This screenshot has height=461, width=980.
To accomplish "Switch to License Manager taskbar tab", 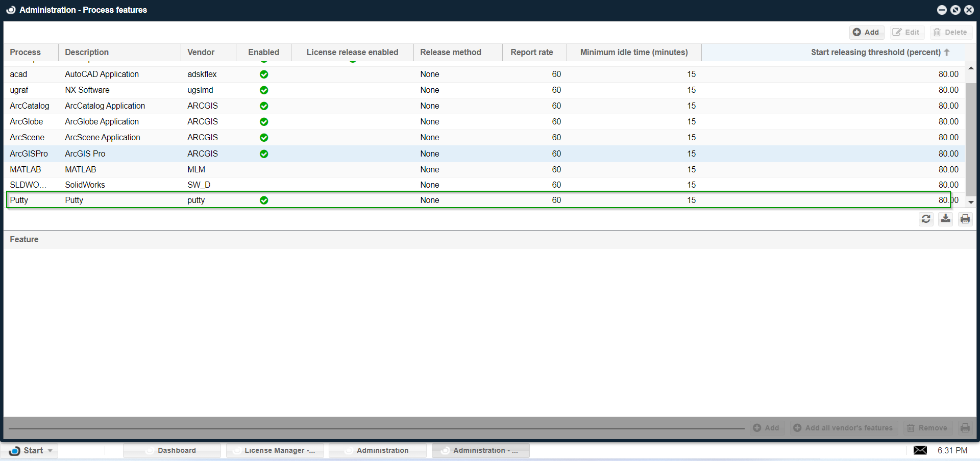I will coord(275,450).
